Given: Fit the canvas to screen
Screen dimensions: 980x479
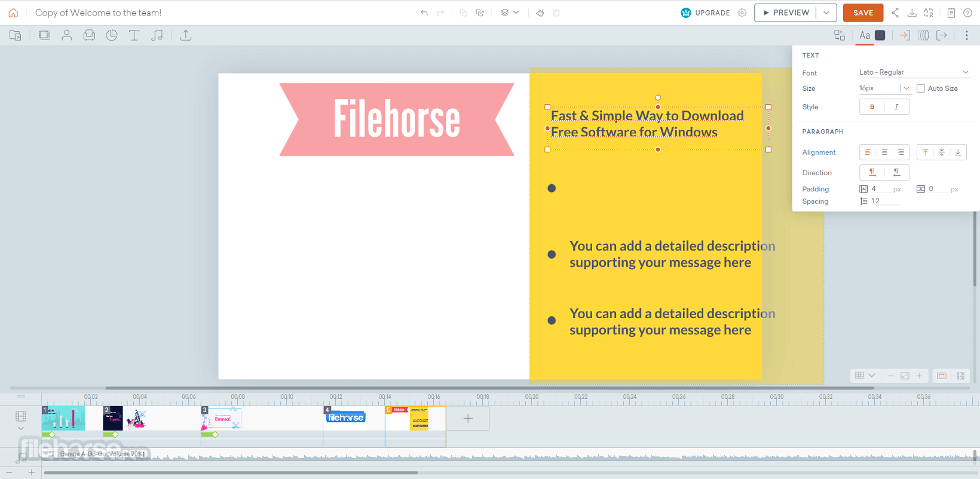Looking at the screenshot, I should [905, 376].
